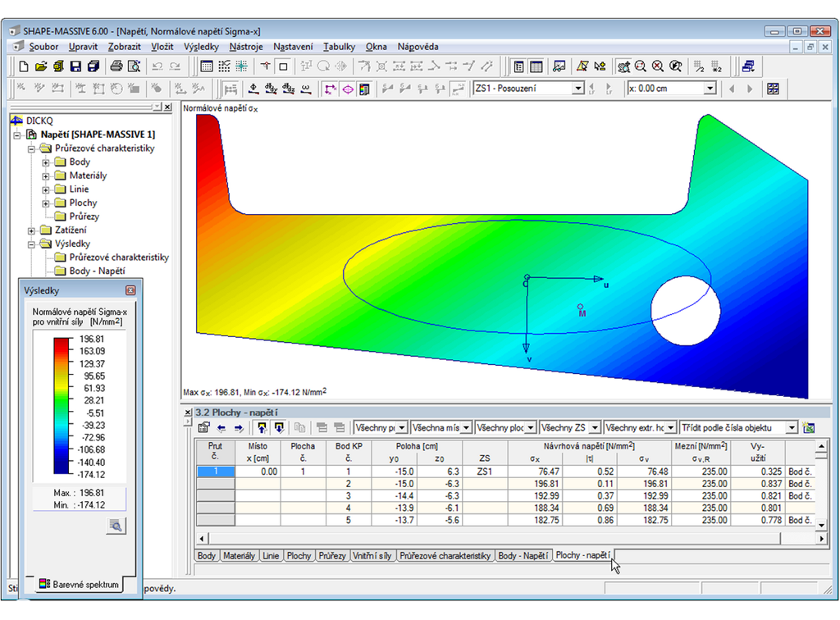Screen dimensions: 840x620
Task: Toggle the purple ellipse display icon
Action: 348,89
